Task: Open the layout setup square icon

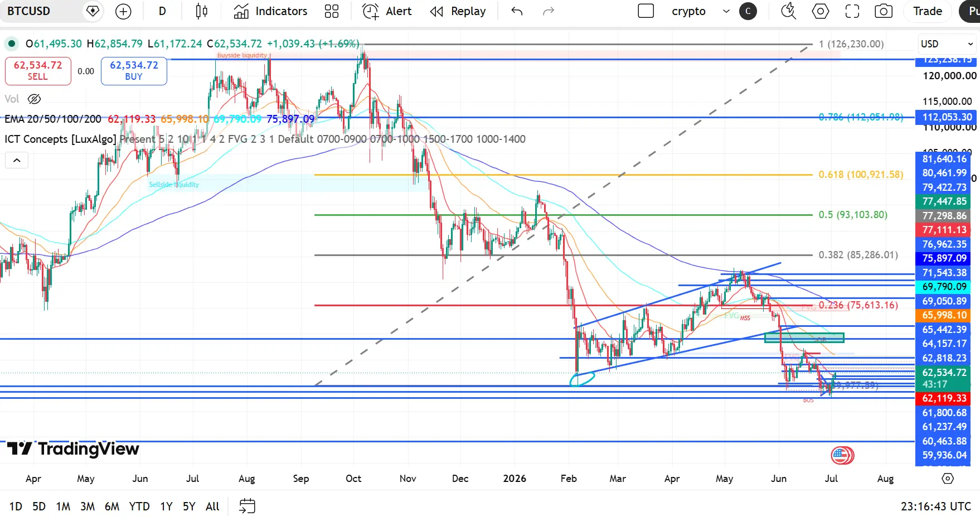Action: (646, 11)
